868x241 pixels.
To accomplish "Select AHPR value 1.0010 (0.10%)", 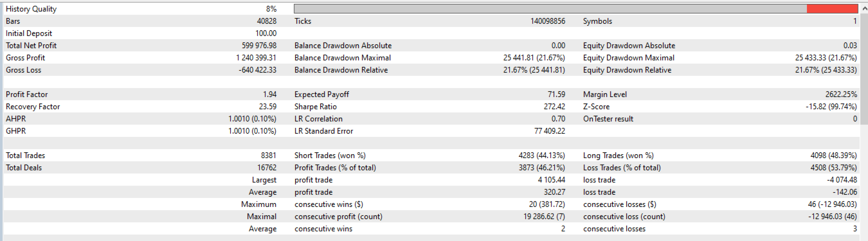I will (253, 119).
